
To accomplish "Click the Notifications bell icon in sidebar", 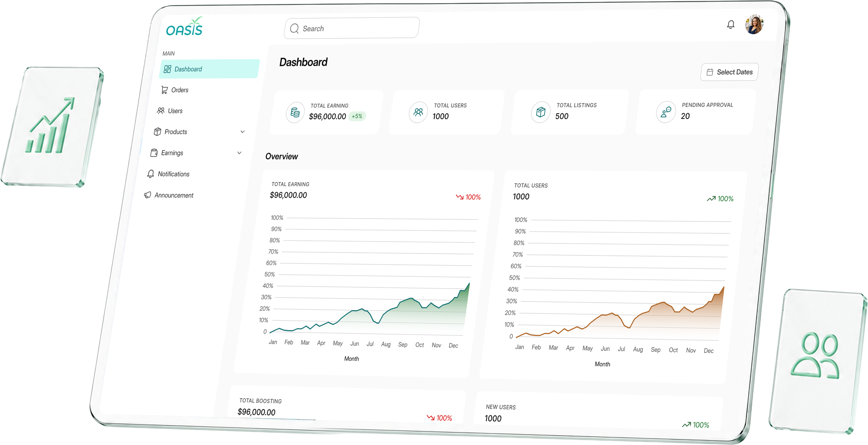I will pos(151,174).
